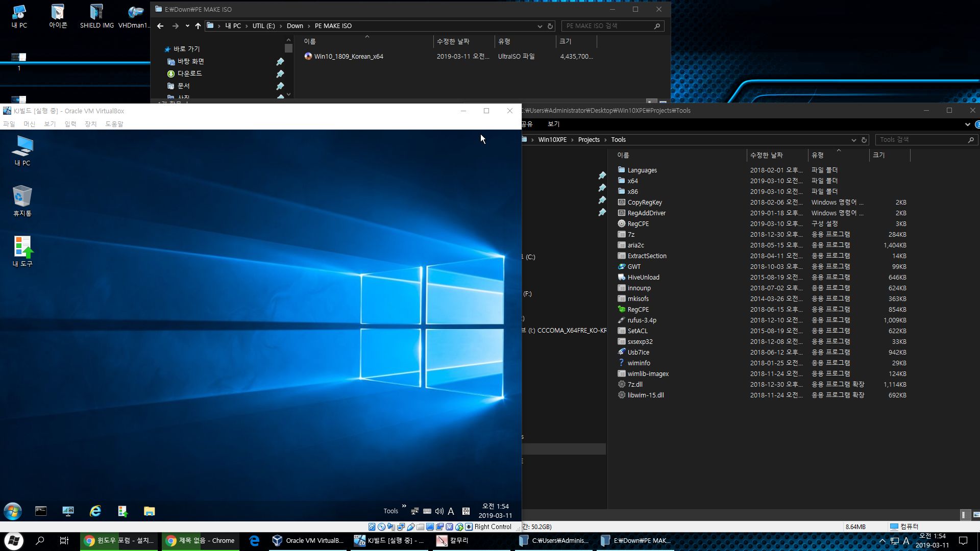Screen dimensions: 980x551
Task: Click the VirtualBox display status icon
Action: (x=430, y=527)
